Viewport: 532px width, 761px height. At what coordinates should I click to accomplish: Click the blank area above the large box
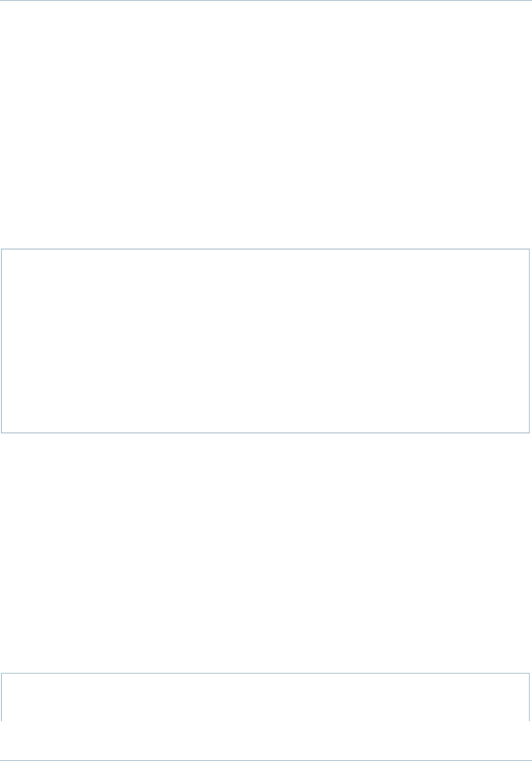click(x=265, y=124)
